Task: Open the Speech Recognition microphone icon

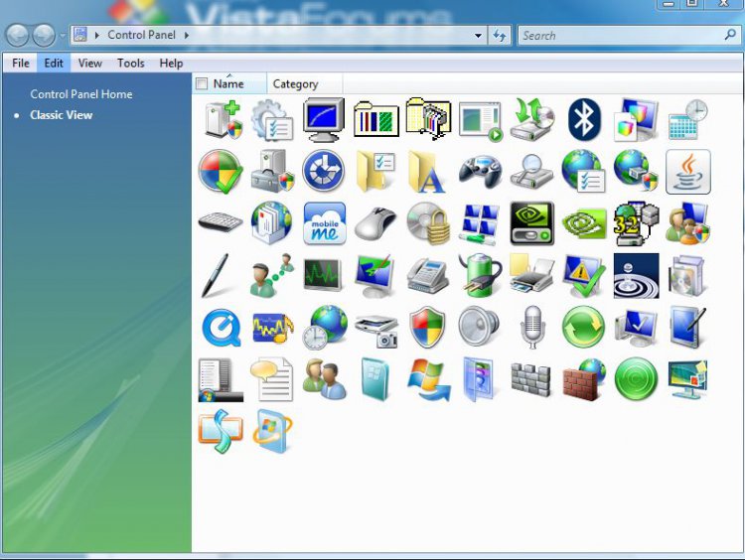Action: click(531, 328)
